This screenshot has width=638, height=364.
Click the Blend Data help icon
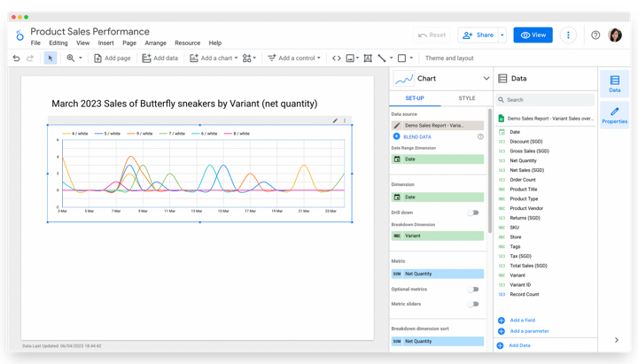480,136
